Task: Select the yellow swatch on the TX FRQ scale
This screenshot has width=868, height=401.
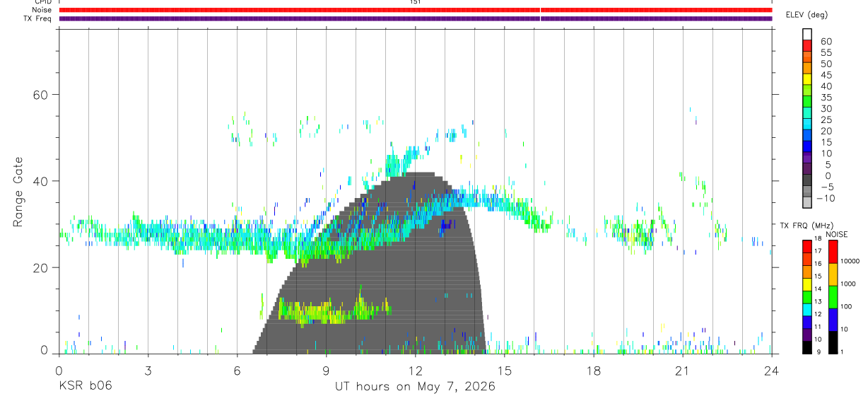Action: [x=807, y=284]
